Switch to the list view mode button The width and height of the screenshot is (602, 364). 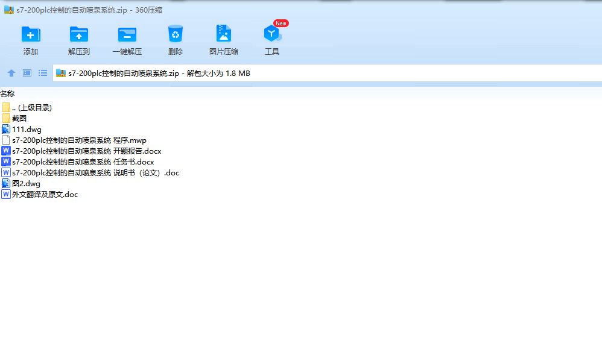pyautogui.click(x=43, y=73)
